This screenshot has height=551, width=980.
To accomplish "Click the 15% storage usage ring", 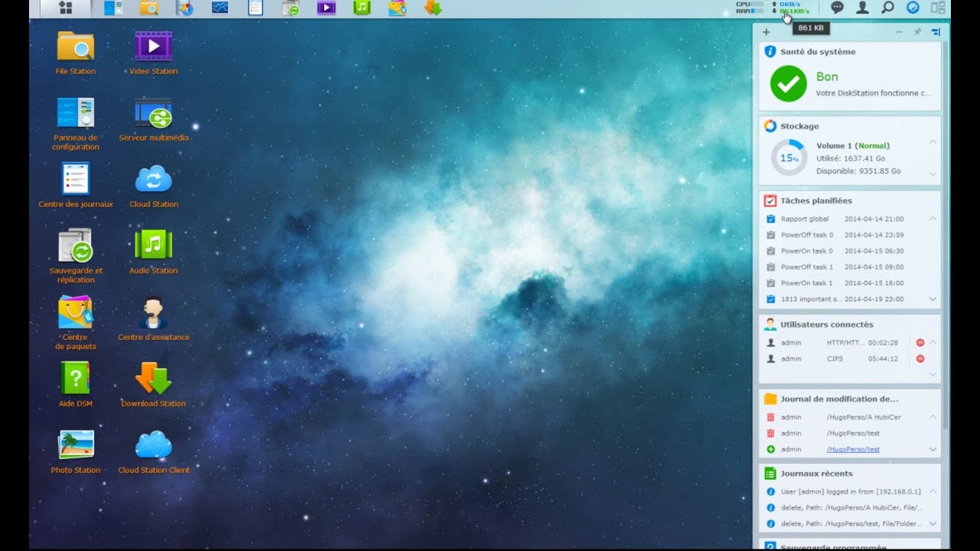I will 789,158.
